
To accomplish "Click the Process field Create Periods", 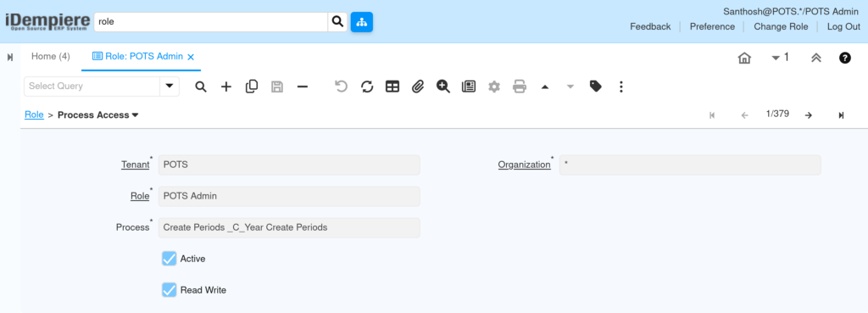I will point(289,227).
